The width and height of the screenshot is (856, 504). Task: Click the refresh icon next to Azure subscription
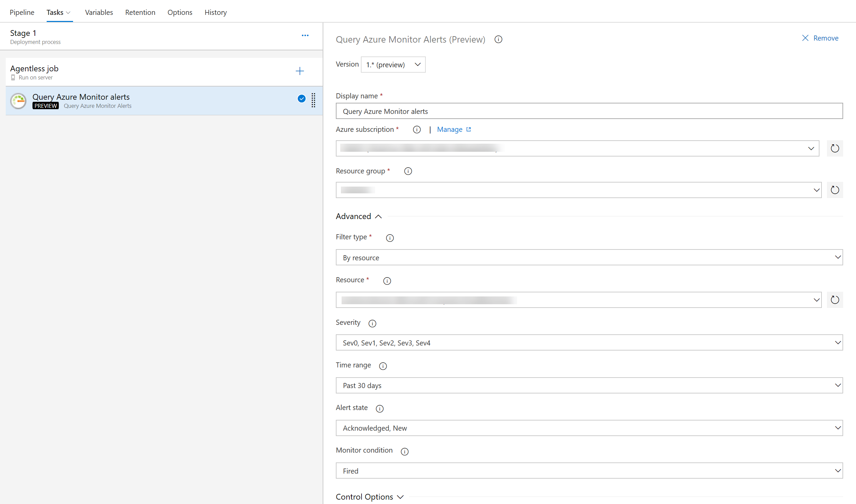tap(835, 148)
